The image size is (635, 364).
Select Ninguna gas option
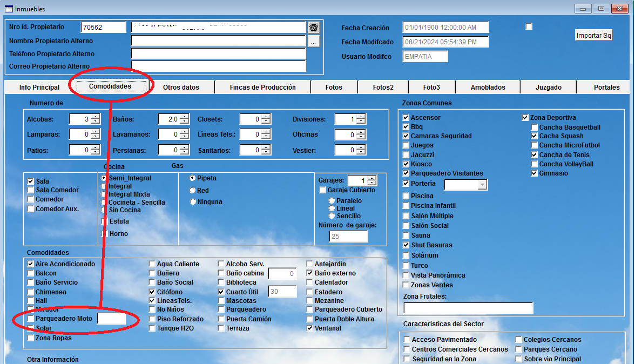tap(193, 201)
